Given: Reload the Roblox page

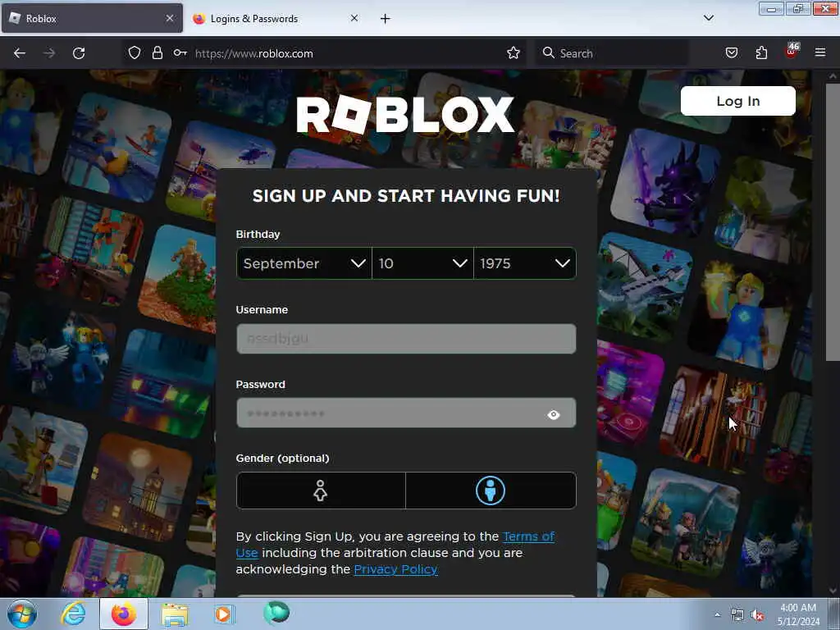Looking at the screenshot, I should pyautogui.click(x=79, y=53).
